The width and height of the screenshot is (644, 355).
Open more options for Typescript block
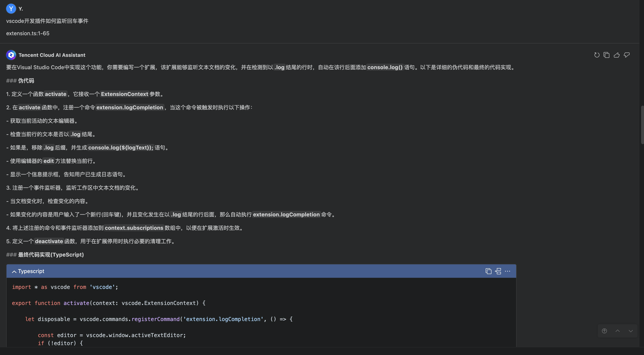[508, 271]
